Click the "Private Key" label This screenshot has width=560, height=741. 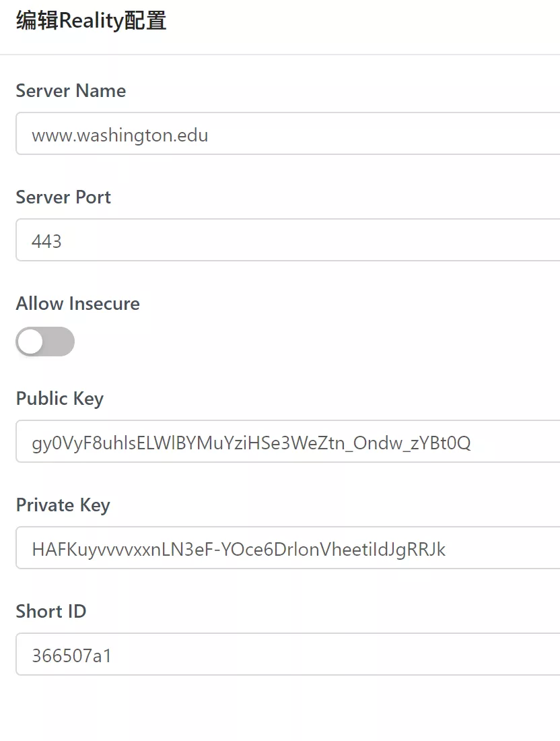63,505
